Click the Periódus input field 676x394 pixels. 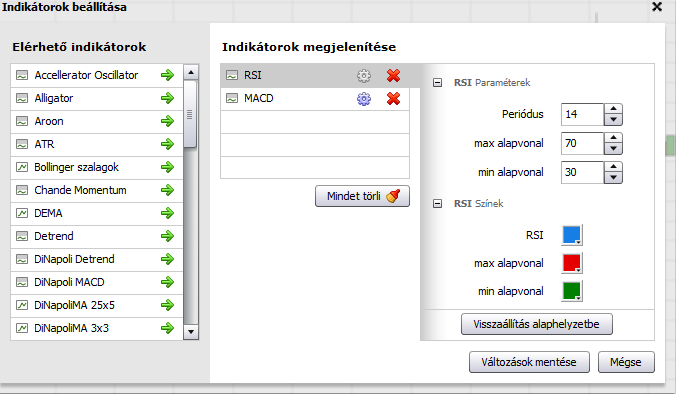[582, 114]
